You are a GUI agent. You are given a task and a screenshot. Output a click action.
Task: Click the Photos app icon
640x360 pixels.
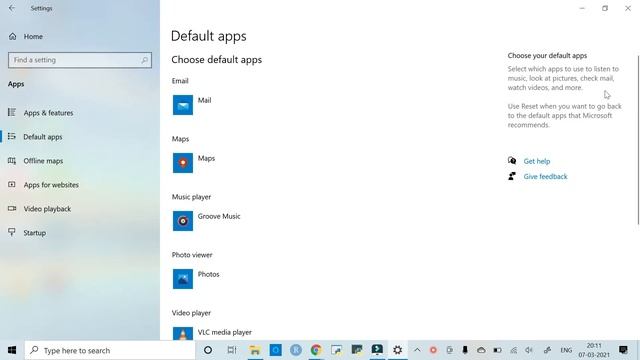tap(182, 279)
